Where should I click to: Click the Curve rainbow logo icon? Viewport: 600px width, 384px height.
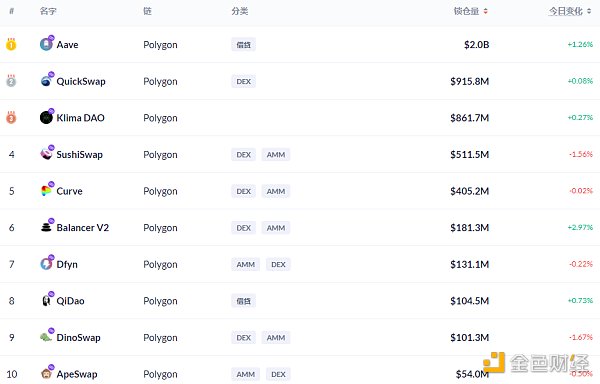pyautogui.click(x=46, y=191)
